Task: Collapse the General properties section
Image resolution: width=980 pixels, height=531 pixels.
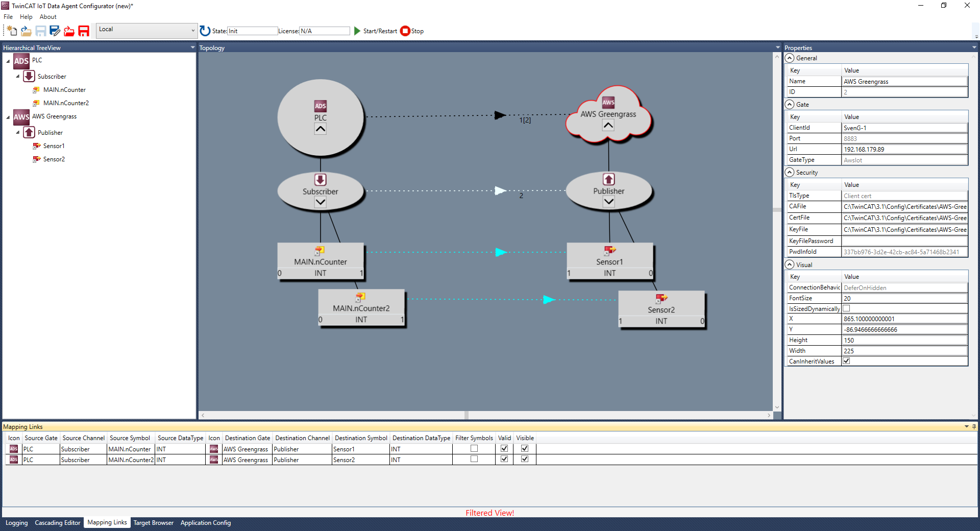Action: tap(790, 58)
